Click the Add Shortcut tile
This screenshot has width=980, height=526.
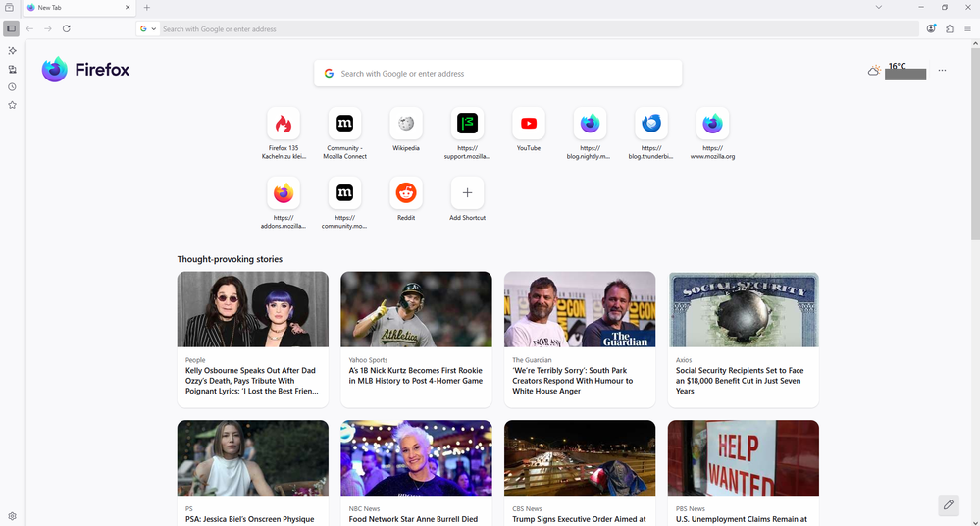point(467,193)
